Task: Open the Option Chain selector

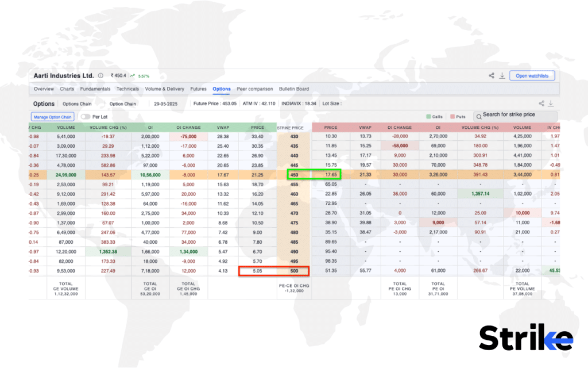Action: pos(123,103)
